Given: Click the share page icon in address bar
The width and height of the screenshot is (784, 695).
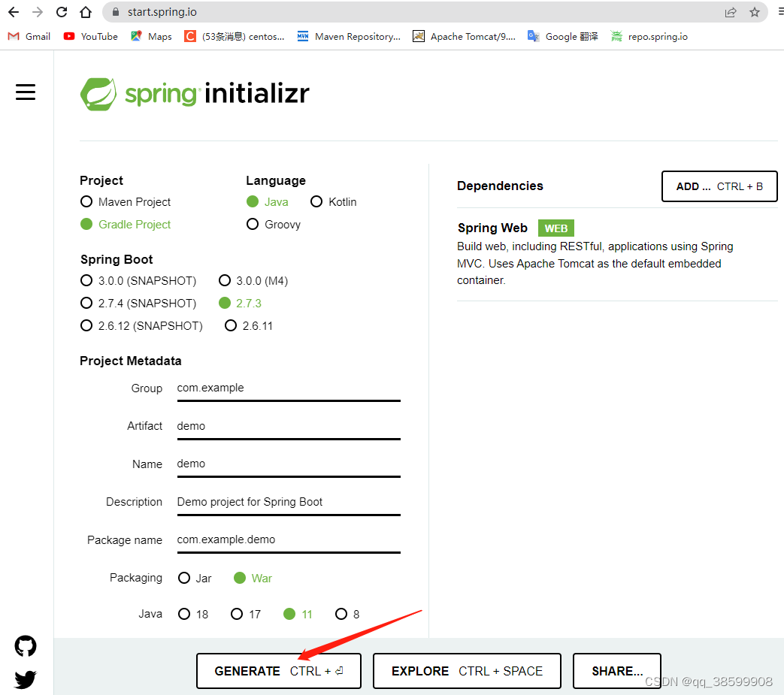Looking at the screenshot, I should (731, 12).
